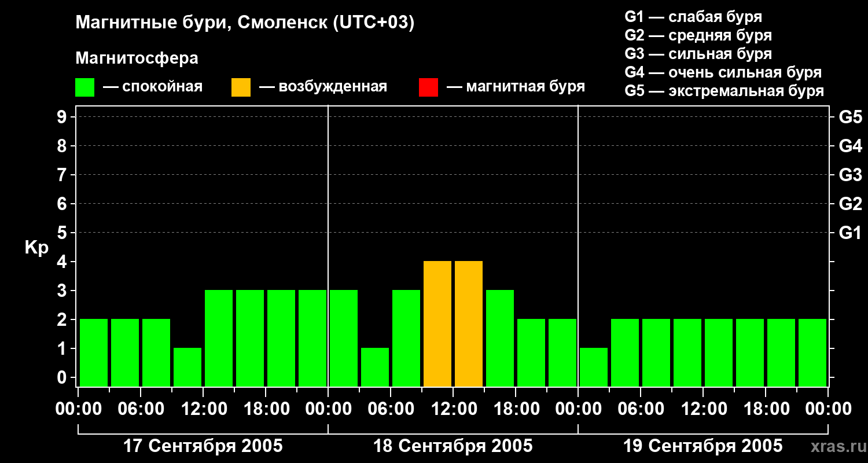Click the second orange Kp 4 bar on 18 September
Image resolution: width=868 pixels, height=463 pixels.
click(x=469, y=324)
